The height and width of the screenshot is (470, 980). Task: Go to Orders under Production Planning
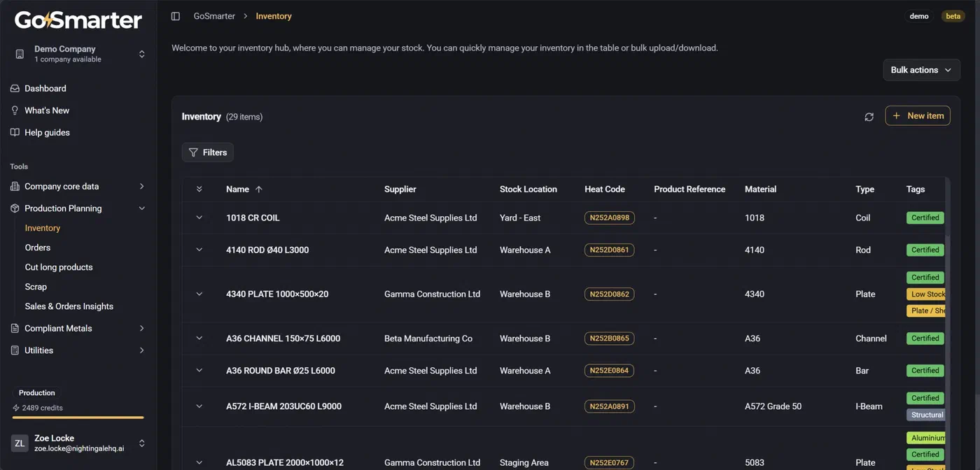click(38, 248)
